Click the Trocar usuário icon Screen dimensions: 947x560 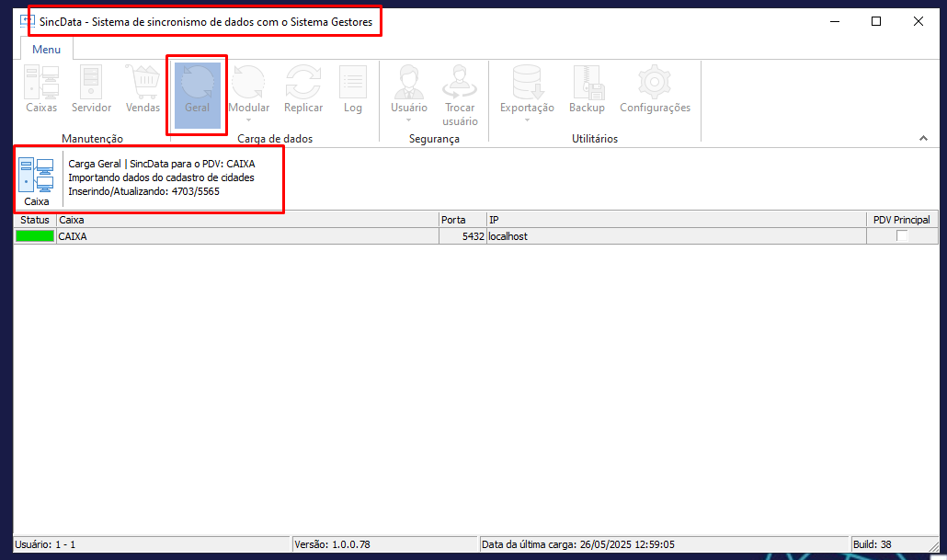[460, 94]
